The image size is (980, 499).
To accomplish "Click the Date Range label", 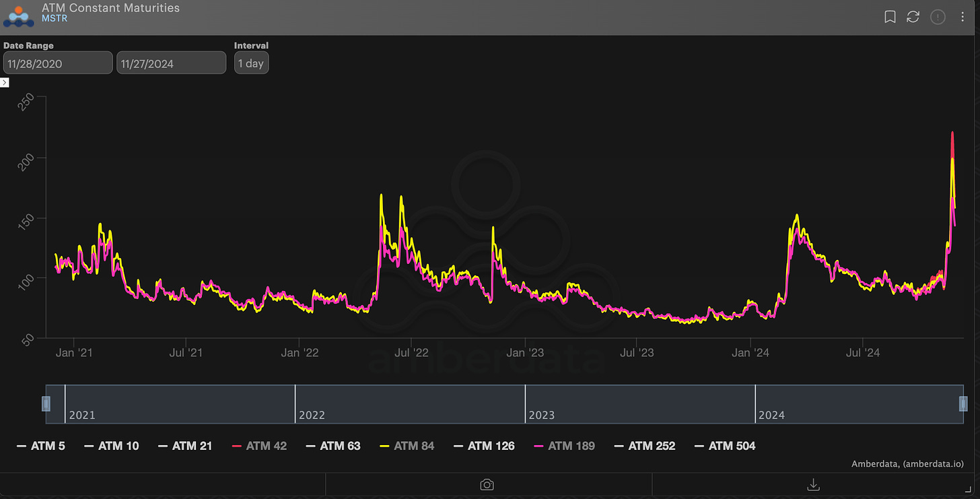I will coord(28,46).
